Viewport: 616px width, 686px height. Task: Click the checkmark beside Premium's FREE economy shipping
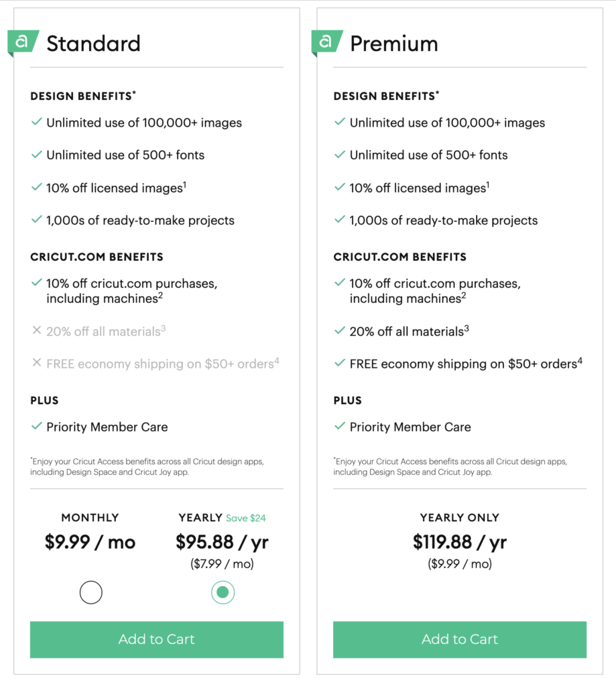tap(340, 362)
